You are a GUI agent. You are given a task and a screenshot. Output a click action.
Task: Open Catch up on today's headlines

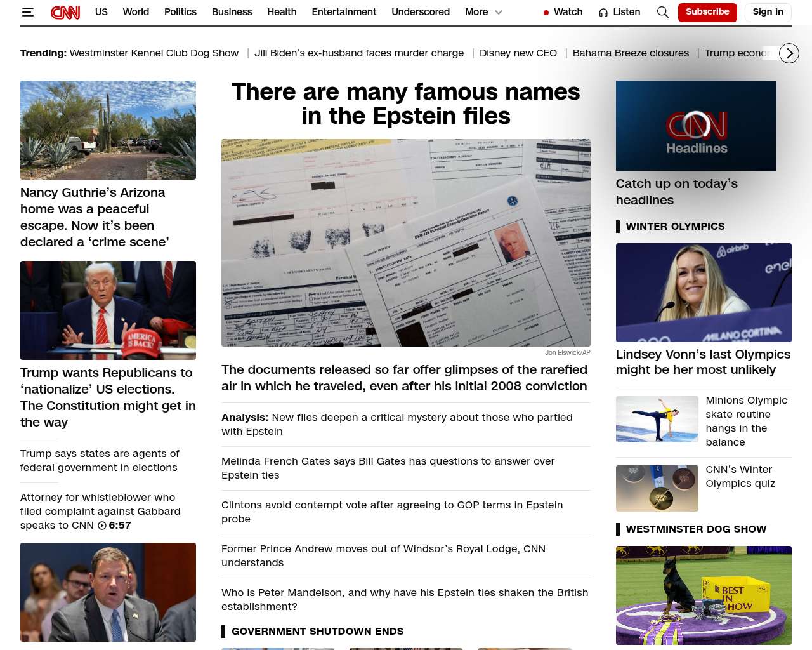[677, 192]
